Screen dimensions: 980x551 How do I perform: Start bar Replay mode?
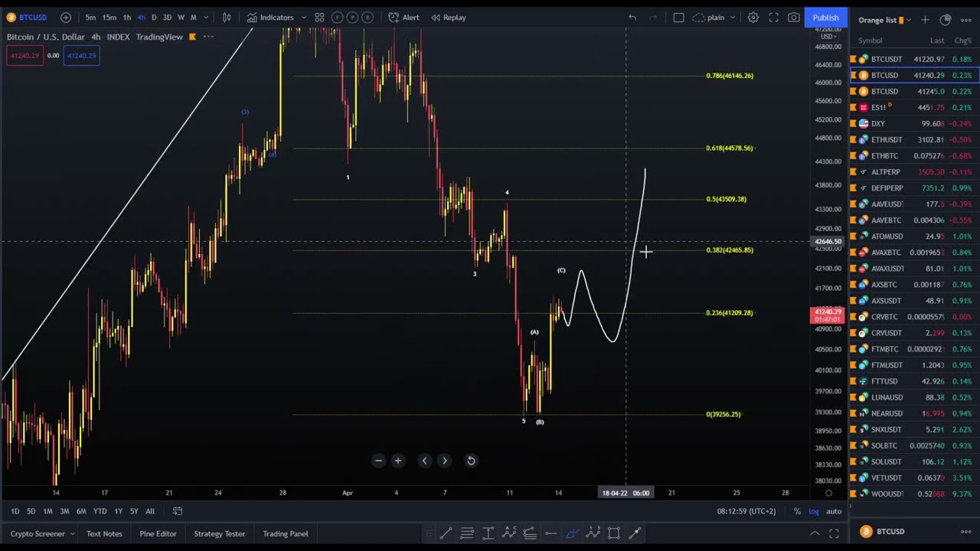tap(448, 17)
